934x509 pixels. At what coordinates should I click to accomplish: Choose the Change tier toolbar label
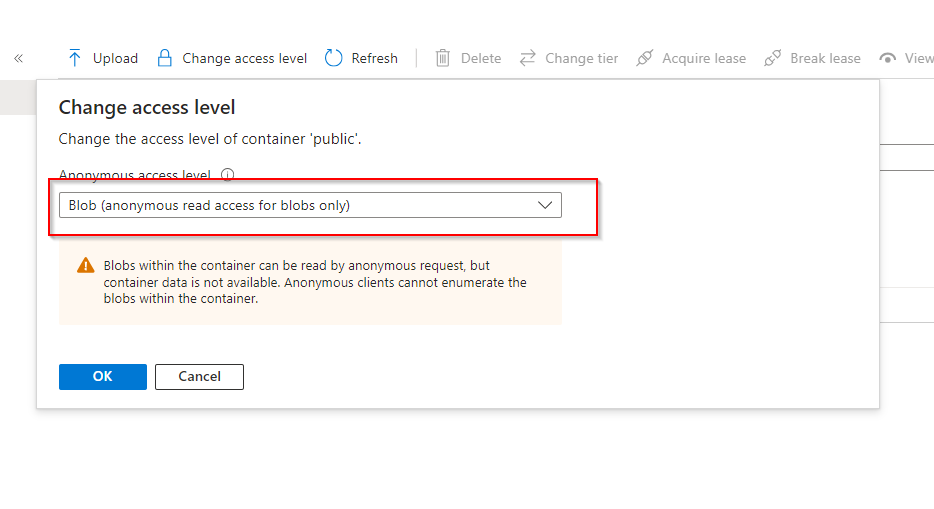tap(582, 58)
